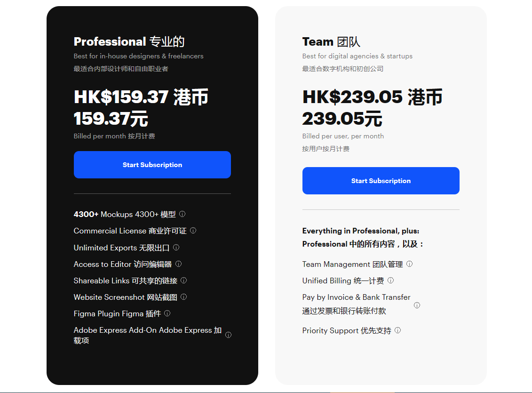
Task: Click 'Everything in Professional, plus:' text
Action: click(x=360, y=231)
